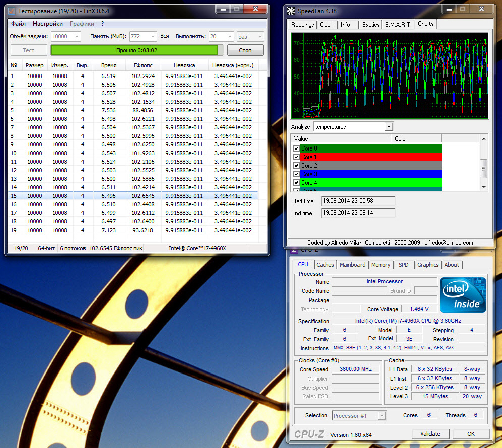The height and width of the screenshot is (448, 502).
Task: Click the End time field in SpeedFan
Action: [358, 213]
